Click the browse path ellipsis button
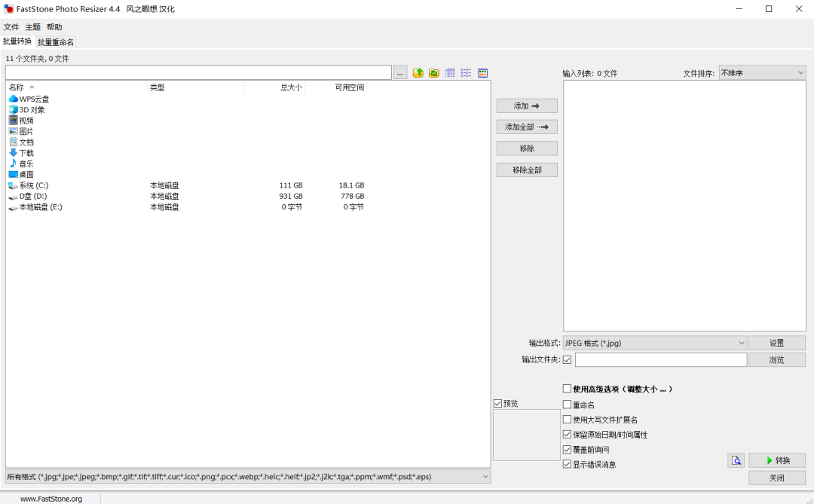Viewport: 814px width, 504px height. (400, 73)
